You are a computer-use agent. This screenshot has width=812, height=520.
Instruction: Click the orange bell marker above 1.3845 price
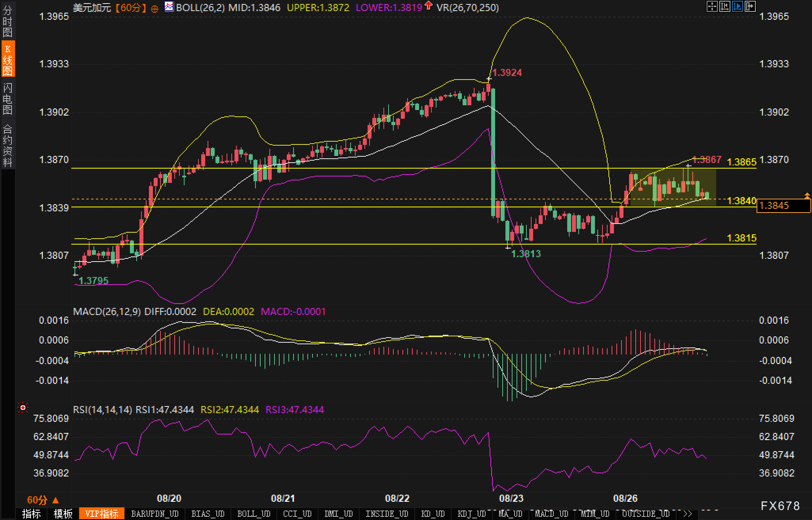click(807, 195)
